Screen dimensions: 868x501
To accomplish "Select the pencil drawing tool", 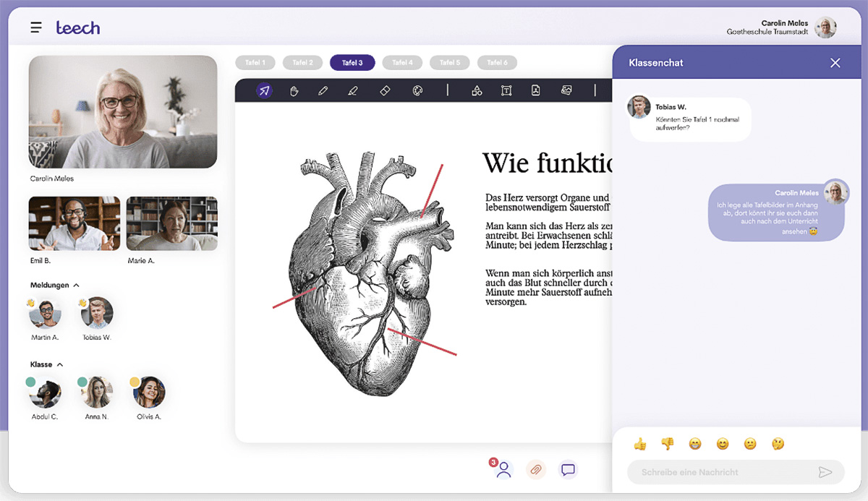I will 323,90.
